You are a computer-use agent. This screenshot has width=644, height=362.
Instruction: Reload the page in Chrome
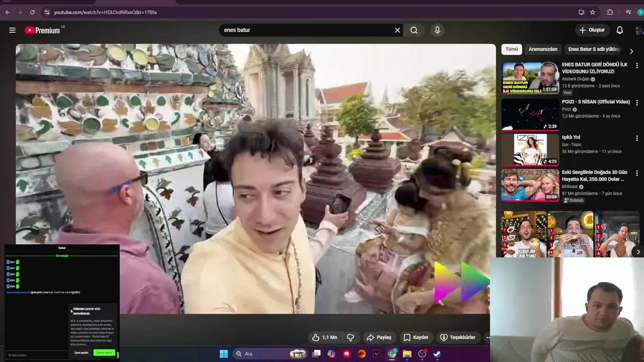tap(32, 12)
